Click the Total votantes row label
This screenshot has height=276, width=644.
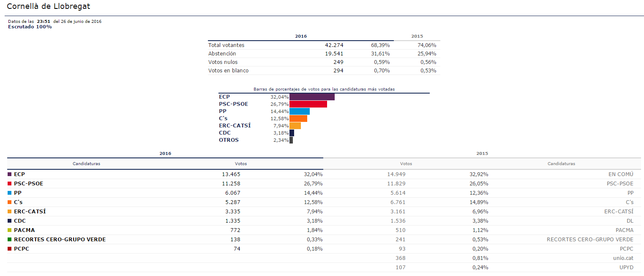(226, 45)
